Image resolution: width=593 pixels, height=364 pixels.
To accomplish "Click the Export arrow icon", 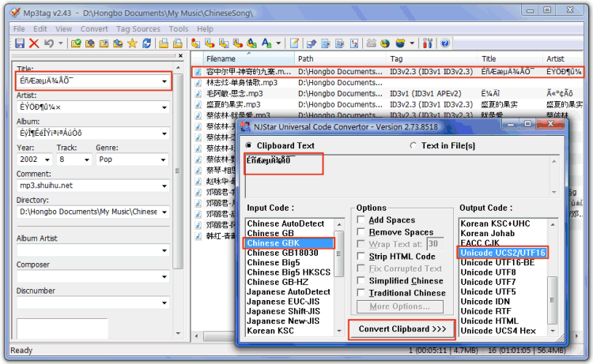I will pyautogui.click(x=312, y=43).
